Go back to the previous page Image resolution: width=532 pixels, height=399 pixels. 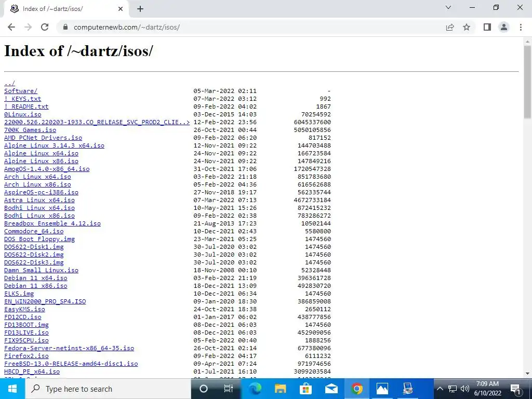point(11,27)
